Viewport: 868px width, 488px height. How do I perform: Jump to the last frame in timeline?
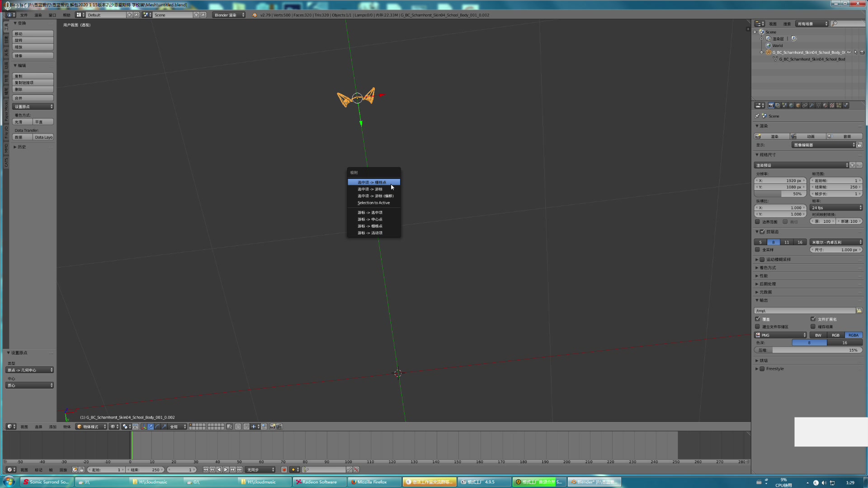[240, 469]
